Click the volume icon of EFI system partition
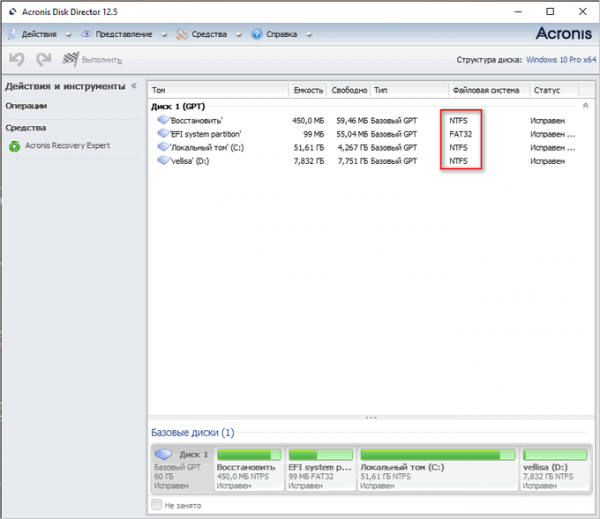The image size is (600, 519). pyautogui.click(x=163, y=133)
